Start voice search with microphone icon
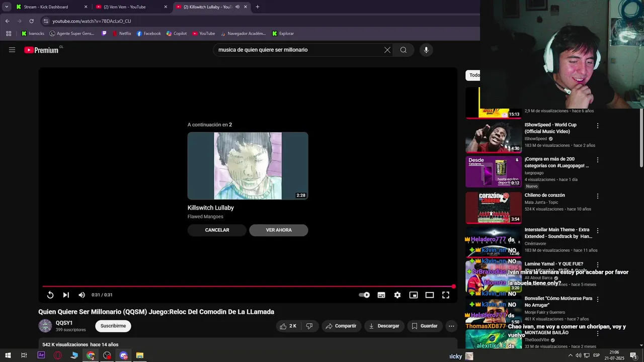Viewport: 644px width, 362px height. click(426, 50)
